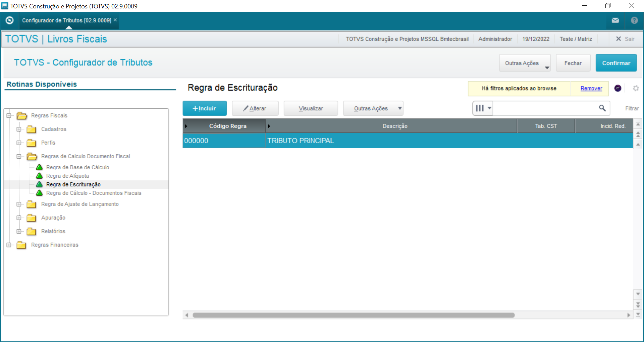Screen dimensions: 644x342
Task: Click the dark round filter indicator icon
Action: [618, 88]
